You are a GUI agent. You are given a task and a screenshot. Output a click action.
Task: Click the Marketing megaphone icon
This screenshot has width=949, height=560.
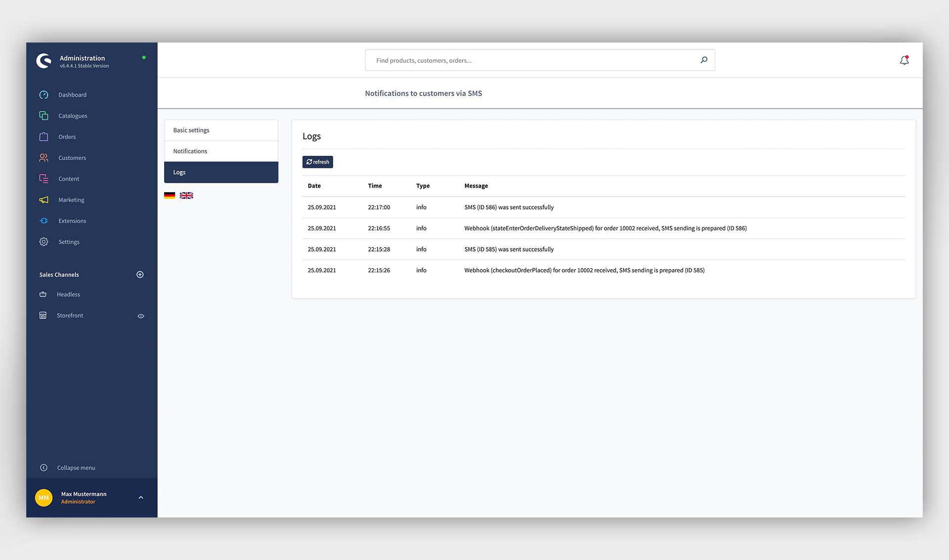43,200
